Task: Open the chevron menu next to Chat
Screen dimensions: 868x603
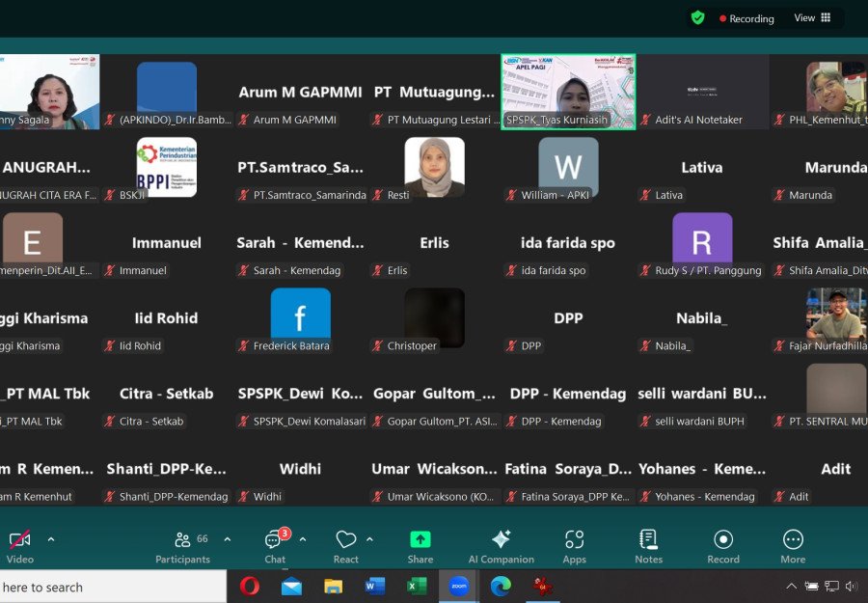Action: (303, 539)
